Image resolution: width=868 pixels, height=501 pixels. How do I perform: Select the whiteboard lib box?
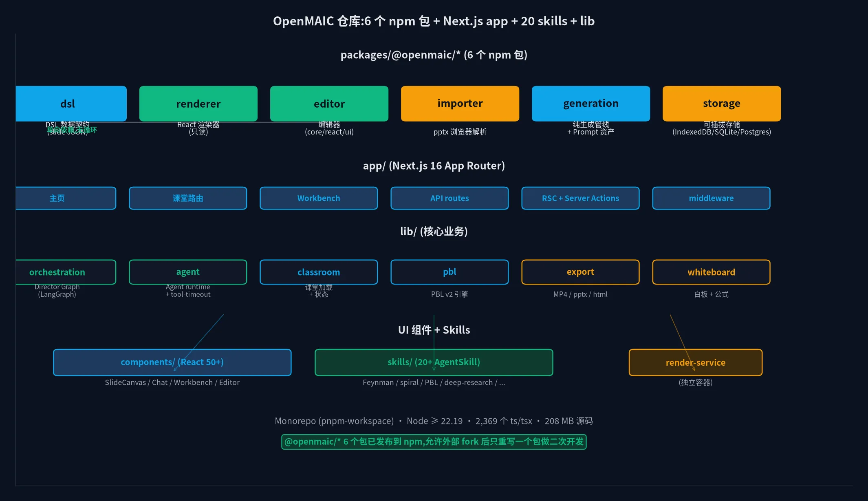point(711,272)
